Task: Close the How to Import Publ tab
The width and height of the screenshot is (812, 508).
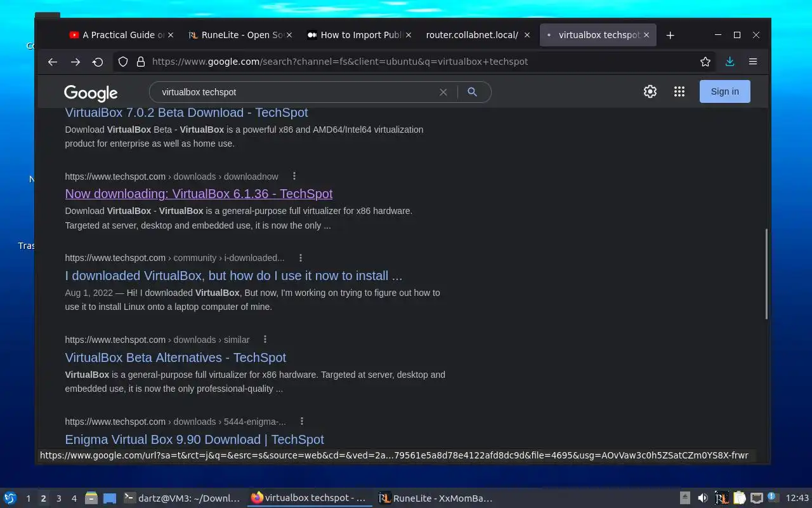Action: (409, 35)
